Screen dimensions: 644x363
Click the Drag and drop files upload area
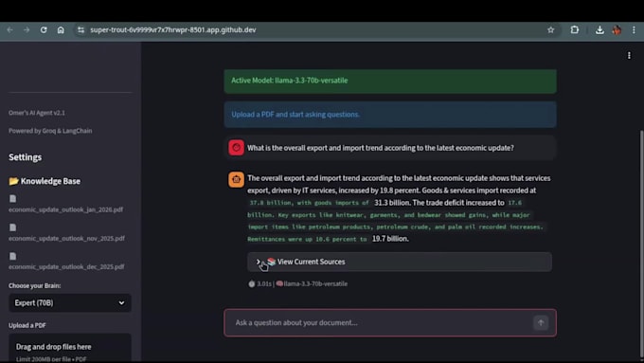[70, 348]
